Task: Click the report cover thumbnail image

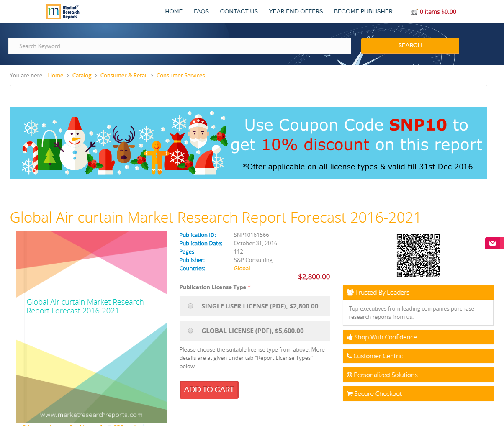Action: pyautogui.click(x=92, y=326)
